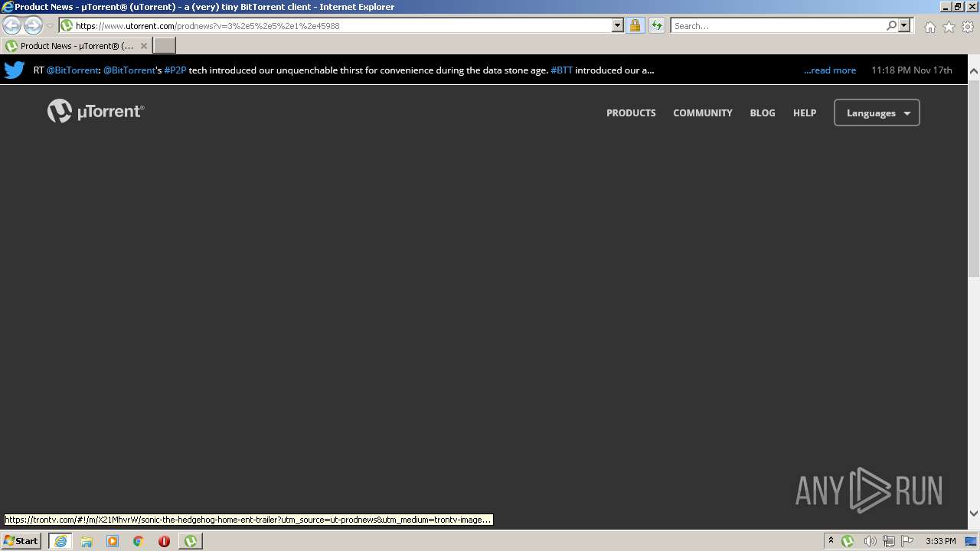
Task: Close the Product News tab
Action: coord(143,46)
